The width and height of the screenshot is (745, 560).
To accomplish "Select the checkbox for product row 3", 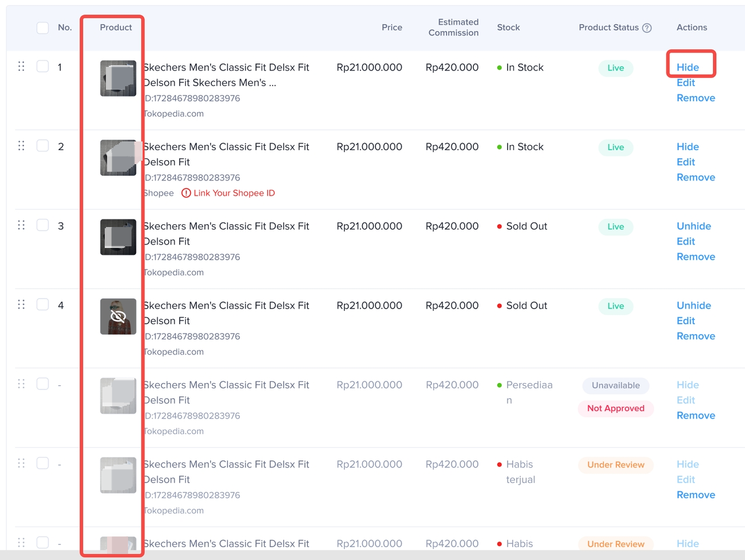I will coord(42,225).
